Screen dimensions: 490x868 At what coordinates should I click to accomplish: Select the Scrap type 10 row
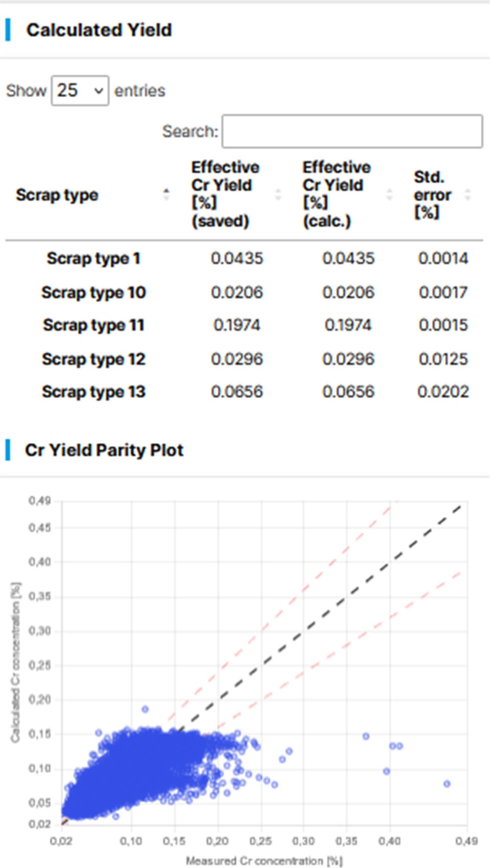tap(93, 292)
